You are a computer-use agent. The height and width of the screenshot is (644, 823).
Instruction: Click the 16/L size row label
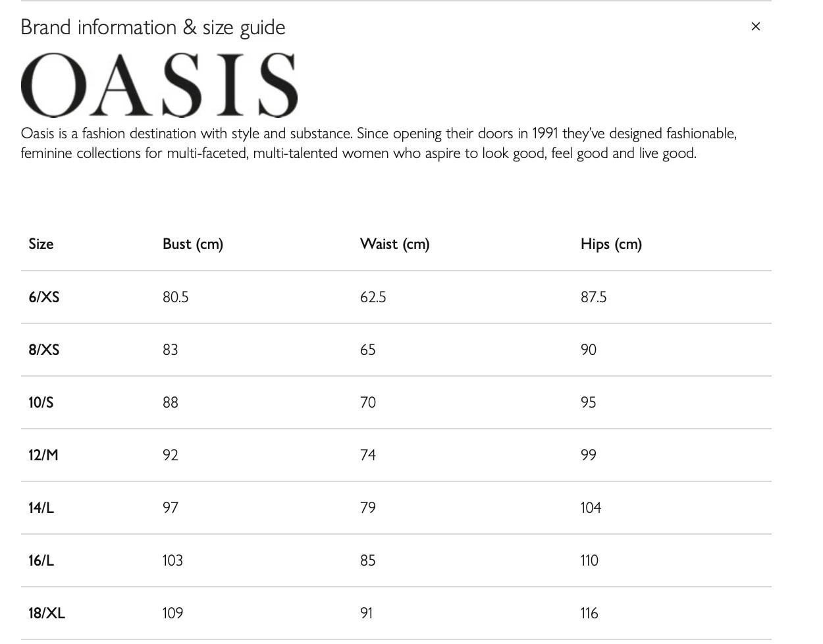click(x=41, y=560)
